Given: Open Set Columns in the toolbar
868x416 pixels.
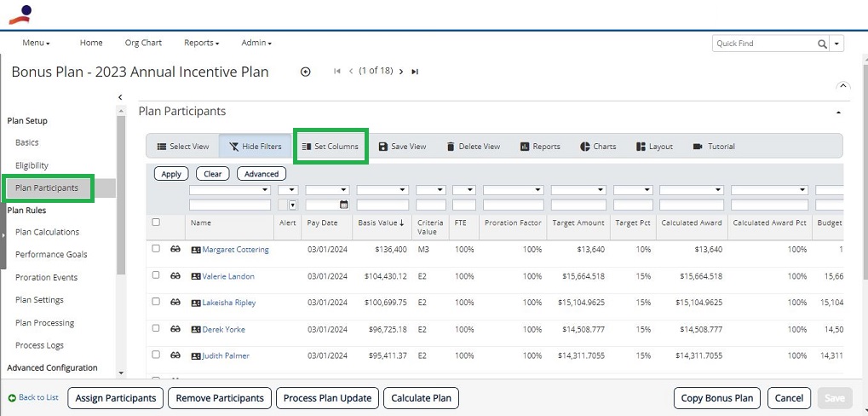Looking at the screenshot, I should [330, 147].
